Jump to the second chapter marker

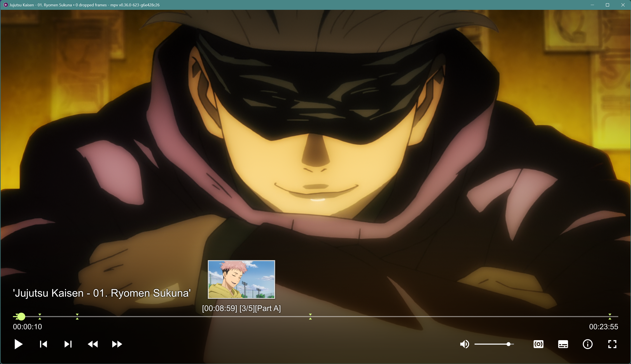[x=40, y=317]
